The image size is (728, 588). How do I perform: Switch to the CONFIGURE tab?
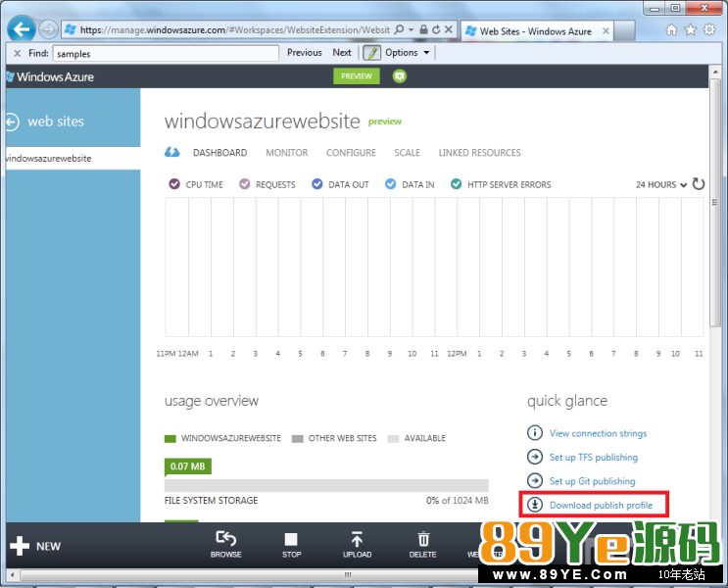[x=351, y=153]
